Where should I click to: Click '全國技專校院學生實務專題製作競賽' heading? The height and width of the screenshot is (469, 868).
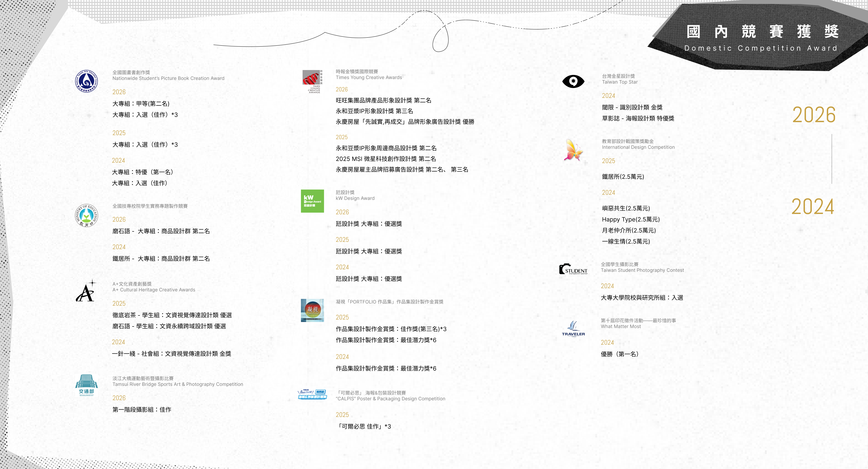[x=150, y=206]
